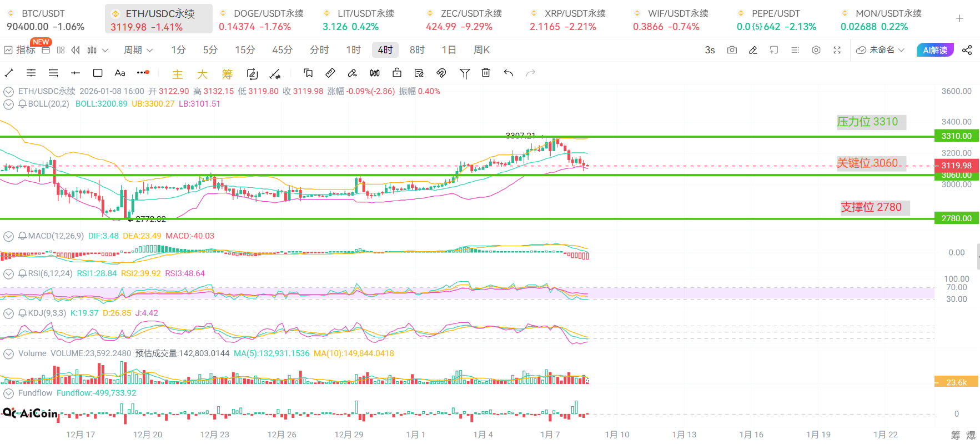Screen dimensions: 980x444
Task: Click the trash icon to delete drawings
Action: (x=486, y=73)
